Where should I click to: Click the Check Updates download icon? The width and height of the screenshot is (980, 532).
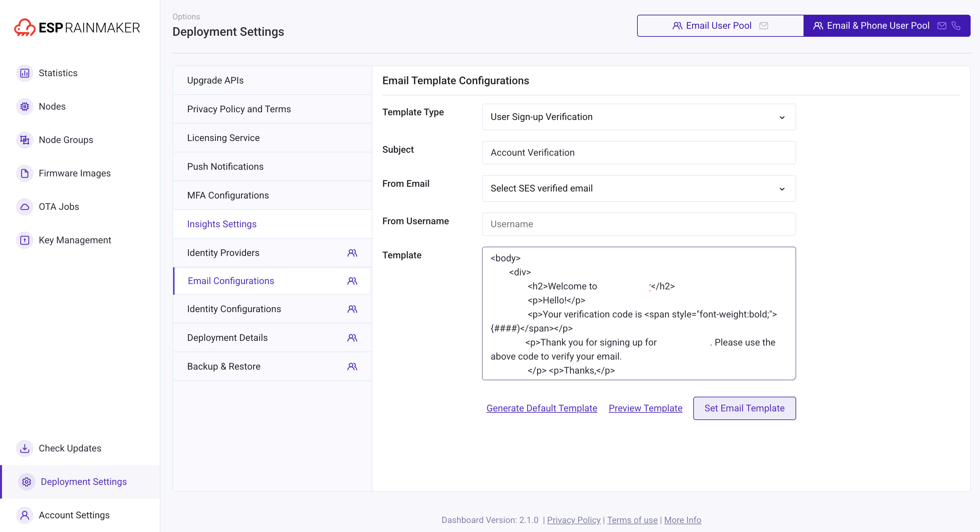pos(24,448)
